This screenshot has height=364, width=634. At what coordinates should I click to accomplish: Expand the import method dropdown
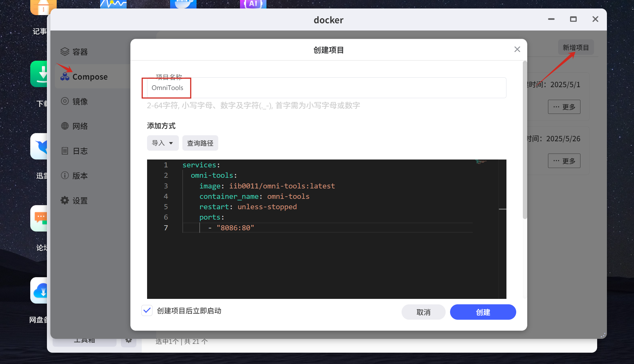pos(163,143)
